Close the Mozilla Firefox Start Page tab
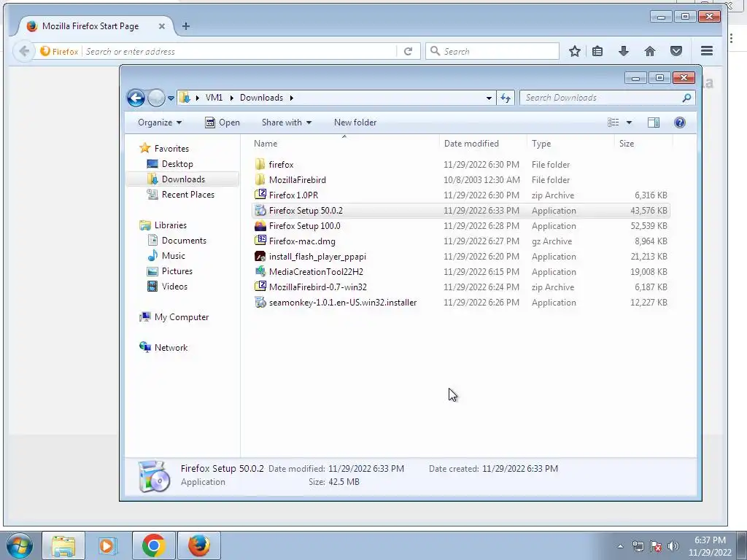The image size is (747, 560). click(x=161, y=26)
